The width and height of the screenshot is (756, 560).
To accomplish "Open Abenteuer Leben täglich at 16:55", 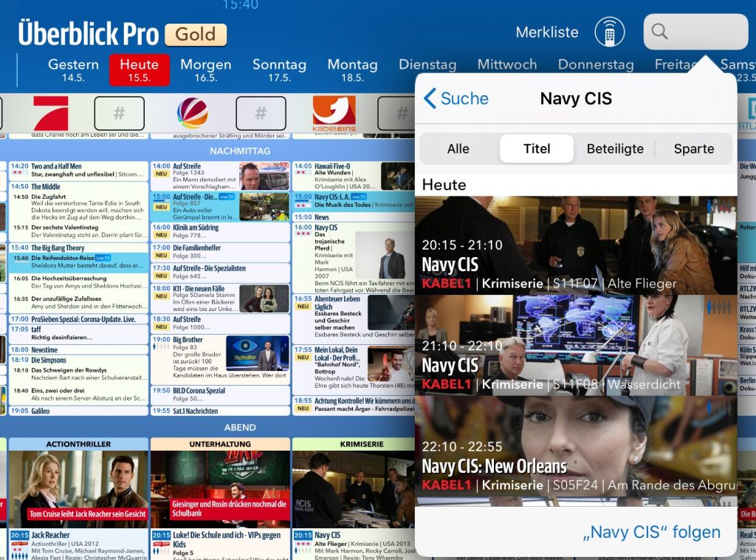I will click(x=354, y=319).
